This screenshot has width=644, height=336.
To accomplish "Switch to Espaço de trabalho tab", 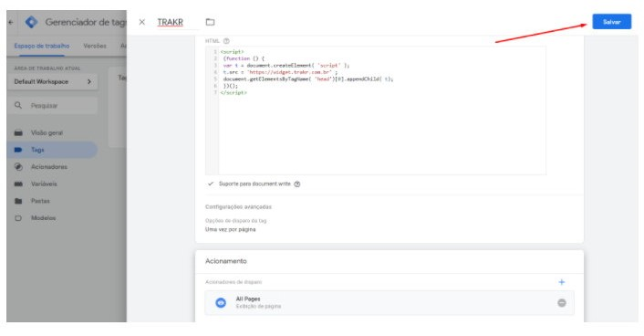I will [42, 46].
